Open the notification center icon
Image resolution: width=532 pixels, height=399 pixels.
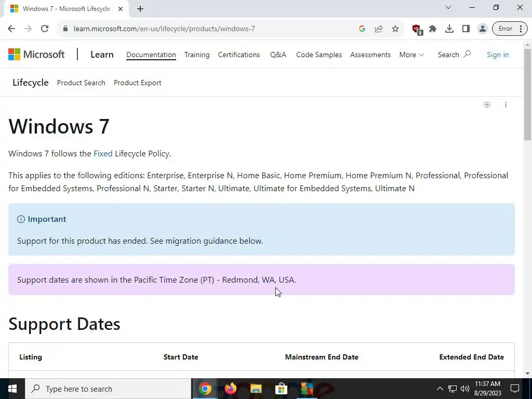(x=515, y=389)
